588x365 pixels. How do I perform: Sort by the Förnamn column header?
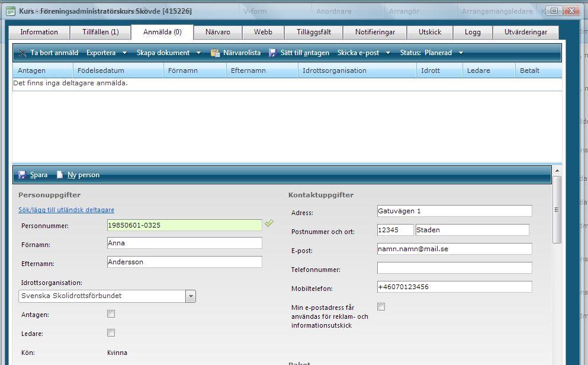[x=195, y=71]
